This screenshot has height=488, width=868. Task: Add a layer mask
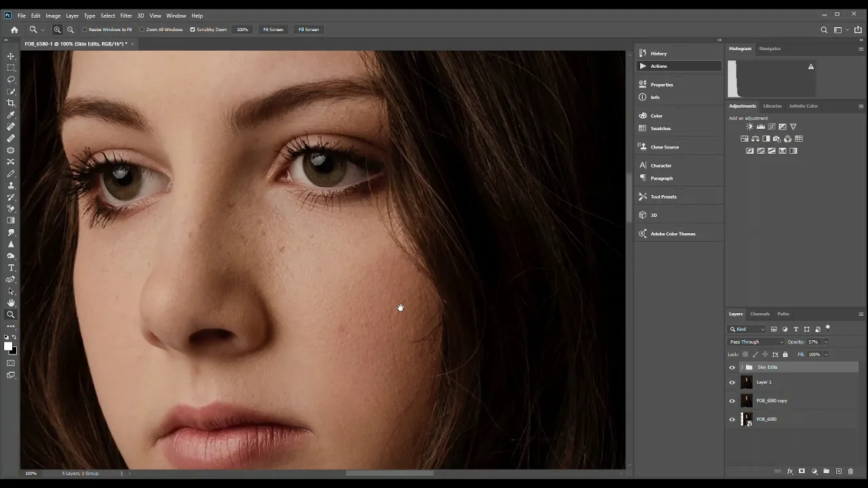coord(802,471)
